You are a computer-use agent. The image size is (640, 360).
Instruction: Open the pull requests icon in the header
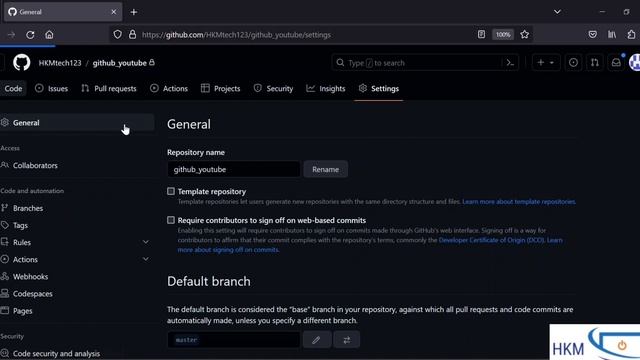pos(595,63)
